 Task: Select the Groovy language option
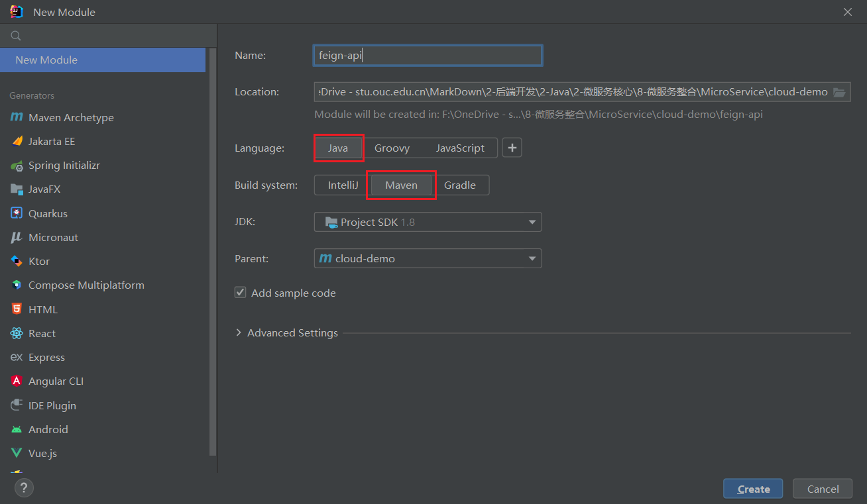392,148
